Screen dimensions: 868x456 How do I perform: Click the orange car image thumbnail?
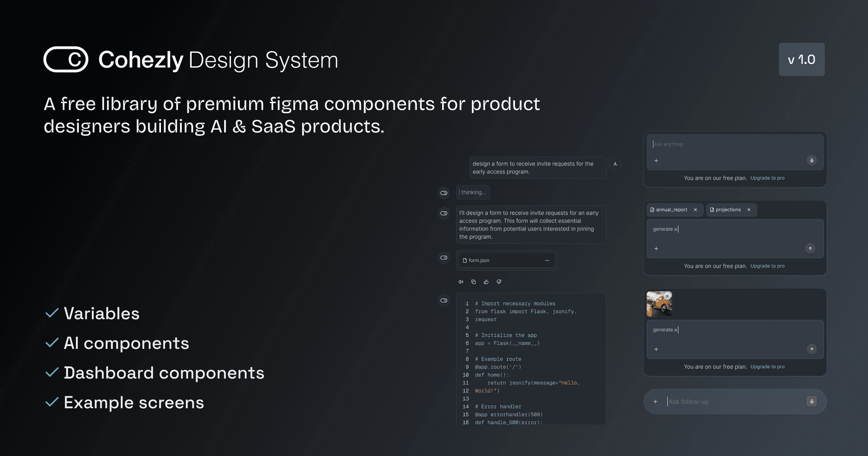click(x=659, y=304)
